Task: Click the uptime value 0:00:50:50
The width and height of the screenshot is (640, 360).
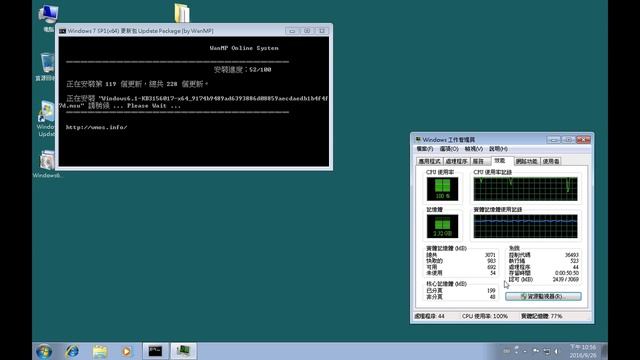Action: click(567, 273)
